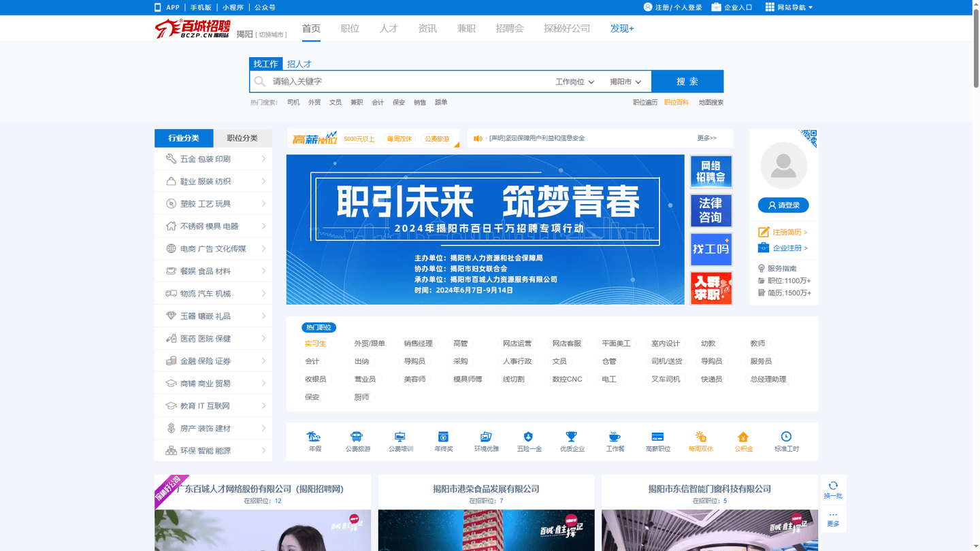Click the 公积金 house icon
Viewport: 980px width, 551px height.
tap(743, 437)
